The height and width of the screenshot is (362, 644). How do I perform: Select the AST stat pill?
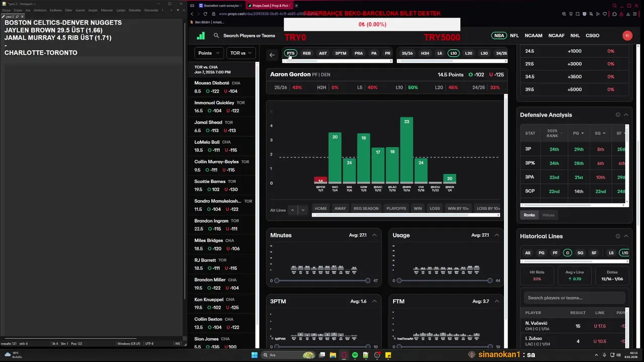pos(323,53)
